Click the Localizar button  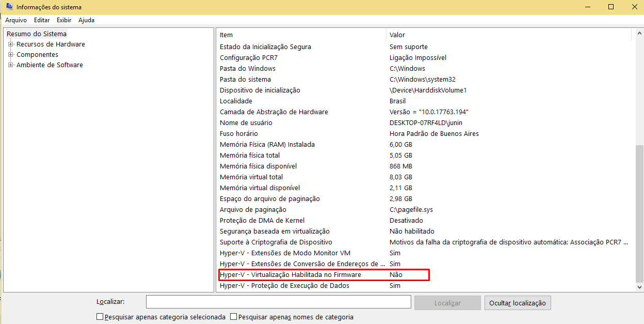[x=447, y=303]
